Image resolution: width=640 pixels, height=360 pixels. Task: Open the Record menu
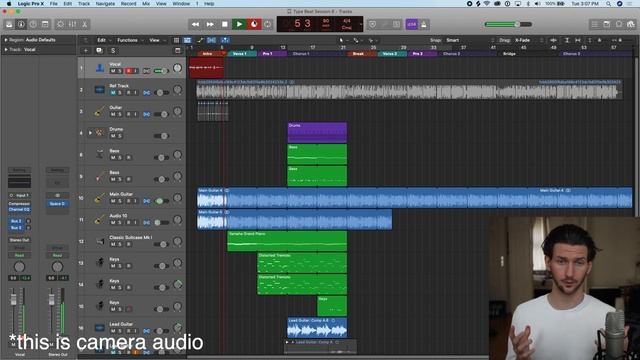pyautogui.click(x=129, y=4)
